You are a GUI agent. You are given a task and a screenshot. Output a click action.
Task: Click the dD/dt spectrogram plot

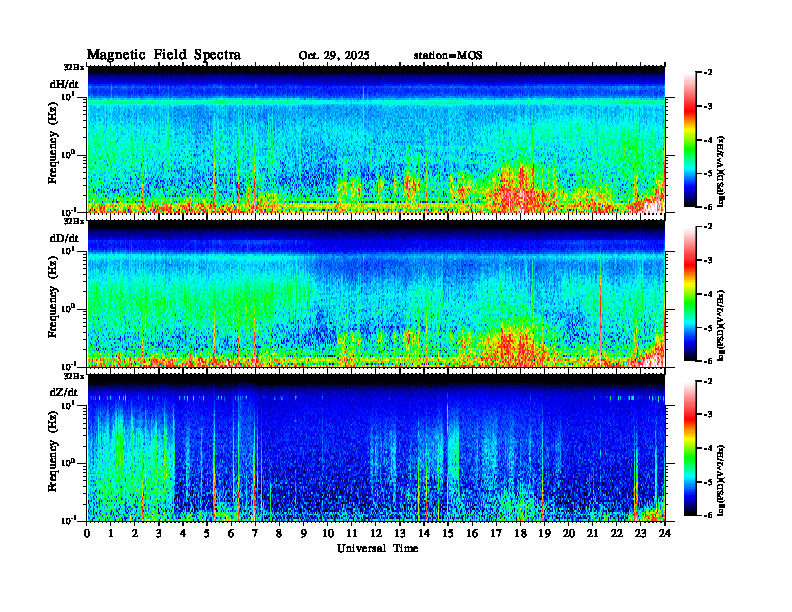tap(376, 293)
